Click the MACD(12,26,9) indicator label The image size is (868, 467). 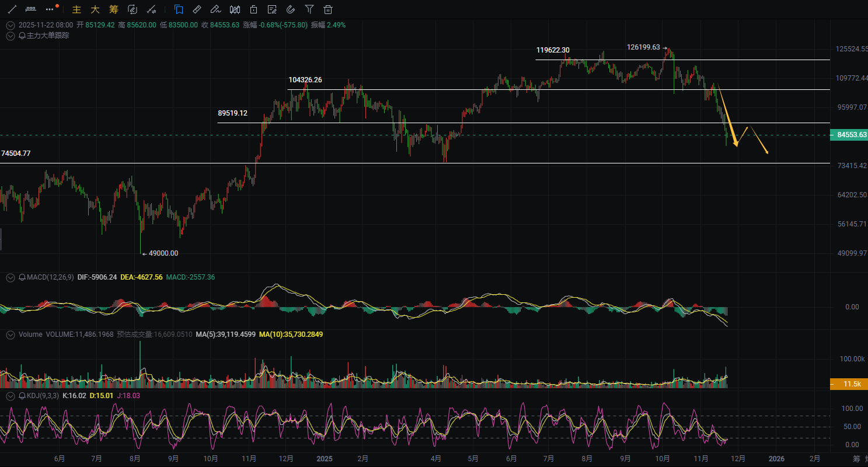[x=50, y=277]
